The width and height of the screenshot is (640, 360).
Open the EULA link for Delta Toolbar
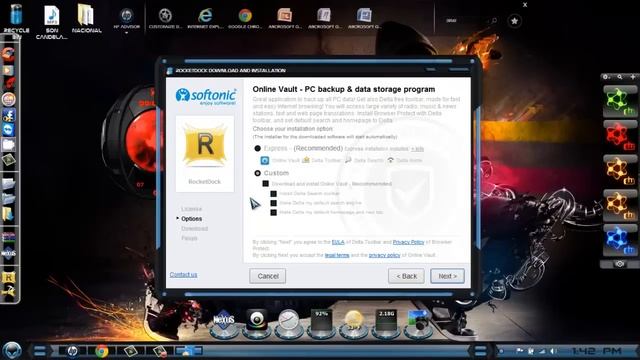point(338,242)
